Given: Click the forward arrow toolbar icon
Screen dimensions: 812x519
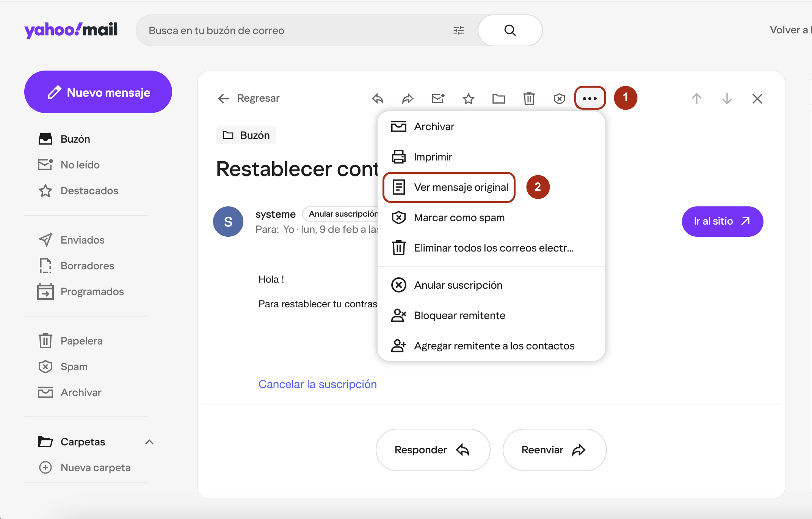Looking at the screenshot, I should (408, 99).
